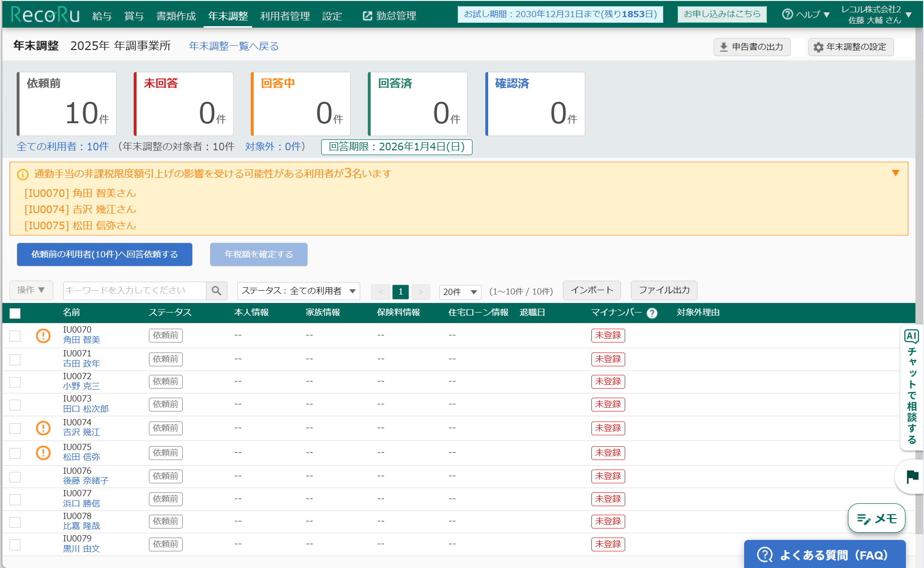Check the box for 黒川 由文
This screenshot has width=924, height=568.
15,544
